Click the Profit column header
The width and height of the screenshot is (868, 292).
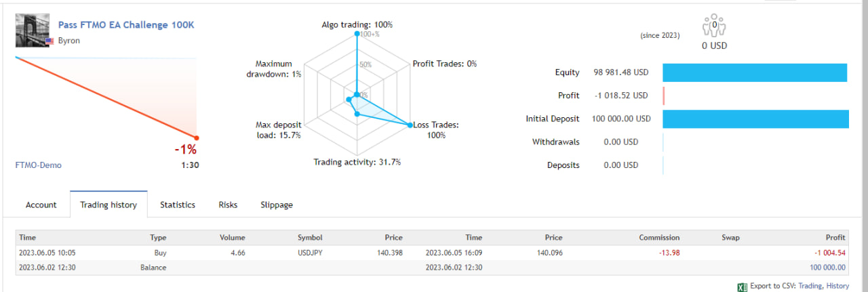[835, 238]
